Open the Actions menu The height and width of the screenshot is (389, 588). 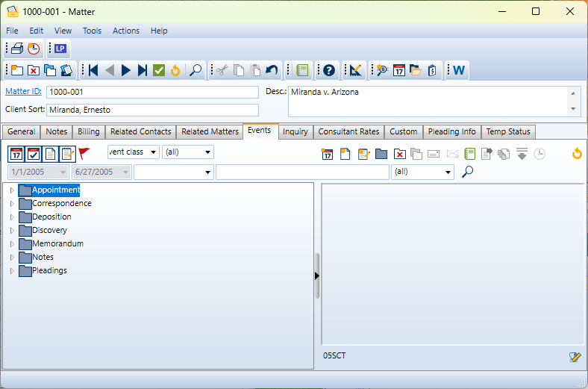(126, 31)
